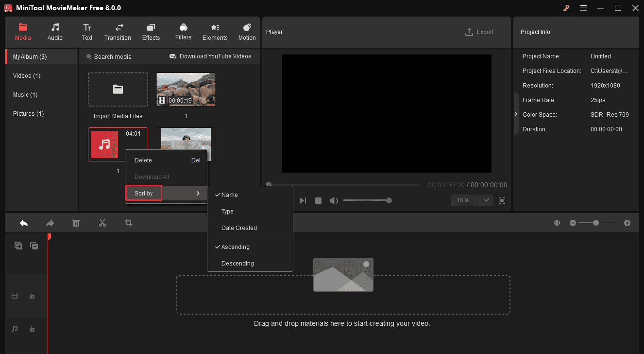The width and height of the screenshot is (644, 354).
Task: Select the 04:01 music file thumbnail
Action: click(105, 144)
